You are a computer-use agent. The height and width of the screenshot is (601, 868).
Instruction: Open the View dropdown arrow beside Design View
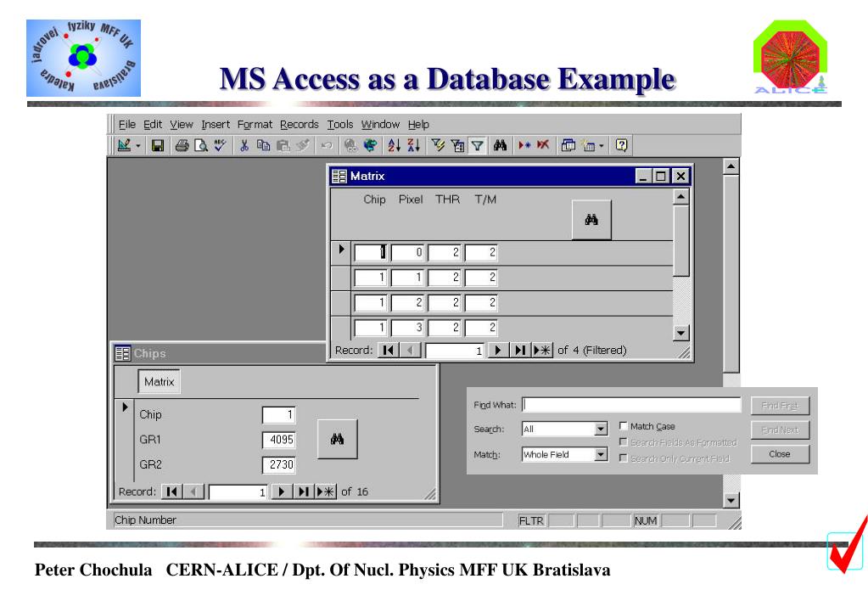137,146
